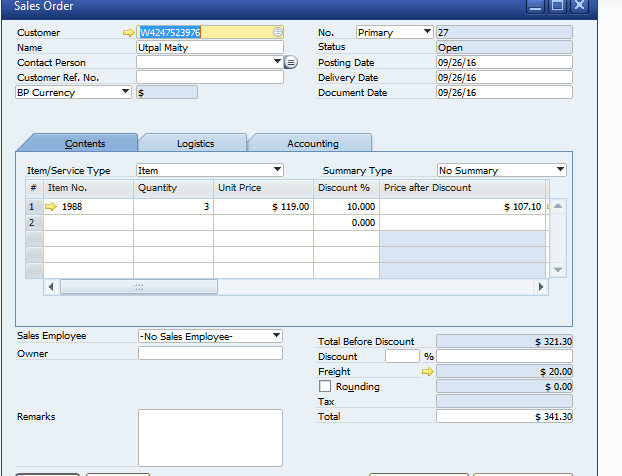This screenshot has width=622, height=476.
Task: Open the customer code choose-from-list icon
Action: pyautogui.click(x=278, y=32)
